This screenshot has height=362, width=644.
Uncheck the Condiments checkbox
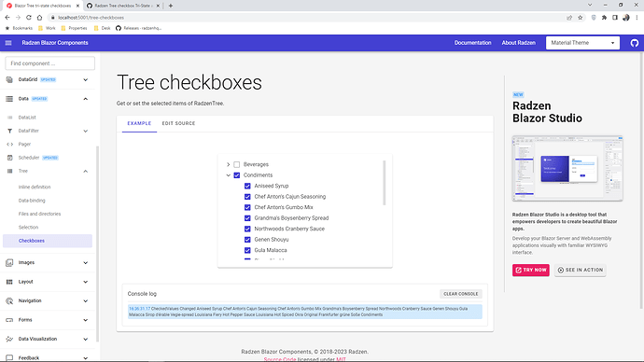coord(236,175)
